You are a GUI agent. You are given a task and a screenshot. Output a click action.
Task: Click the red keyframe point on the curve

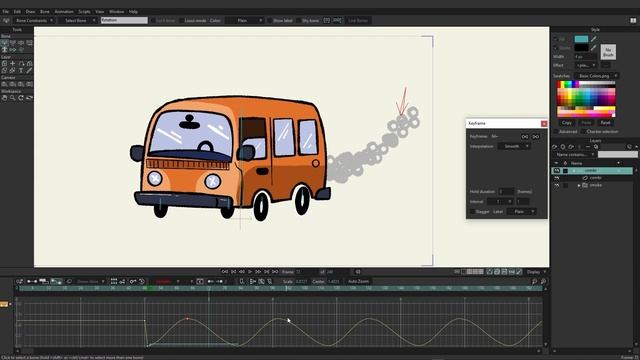pos(187,318)
